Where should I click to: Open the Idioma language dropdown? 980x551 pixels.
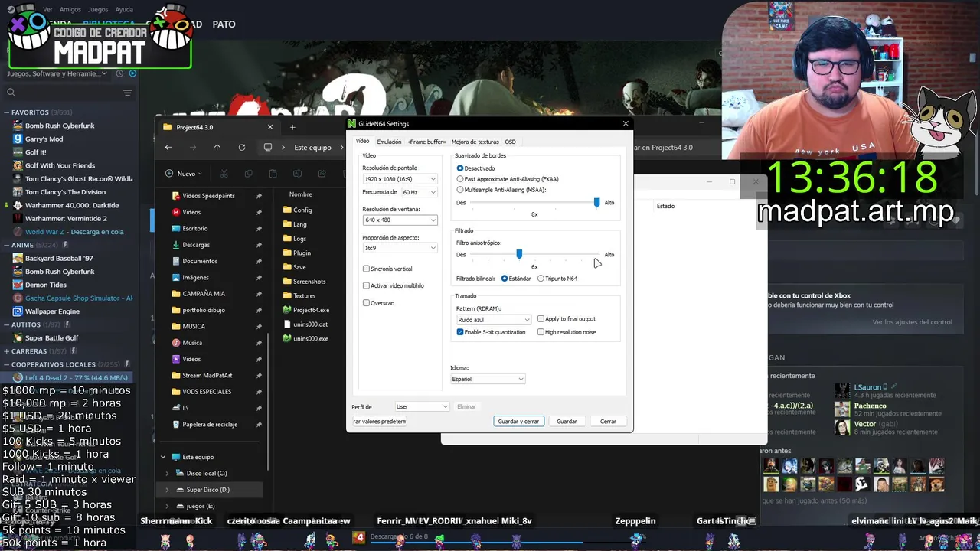(x=488, y=379)
